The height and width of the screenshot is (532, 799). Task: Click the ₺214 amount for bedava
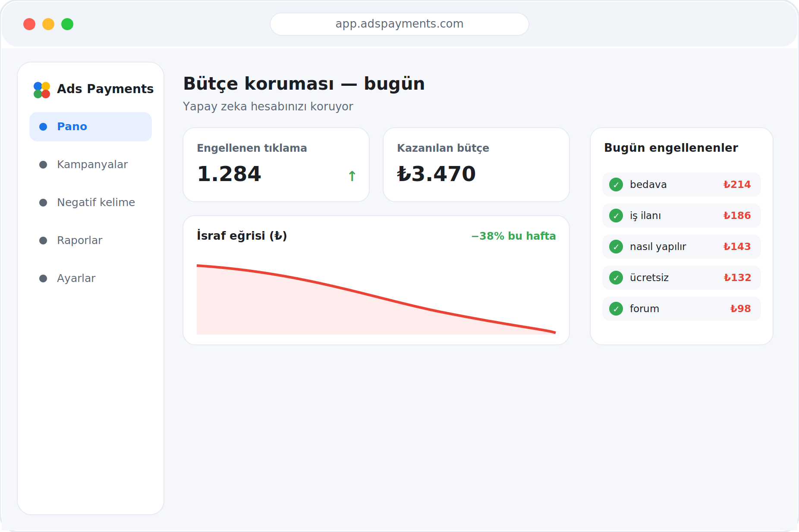(x=737, y=185)
